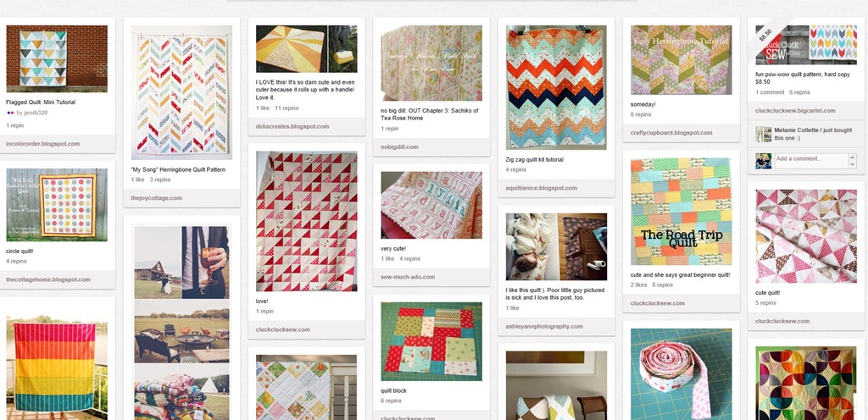Viewport: 868px width, 420px height.
Task: Click Melanie Collette's commenter avatar
Action: [x=764, y=135]
